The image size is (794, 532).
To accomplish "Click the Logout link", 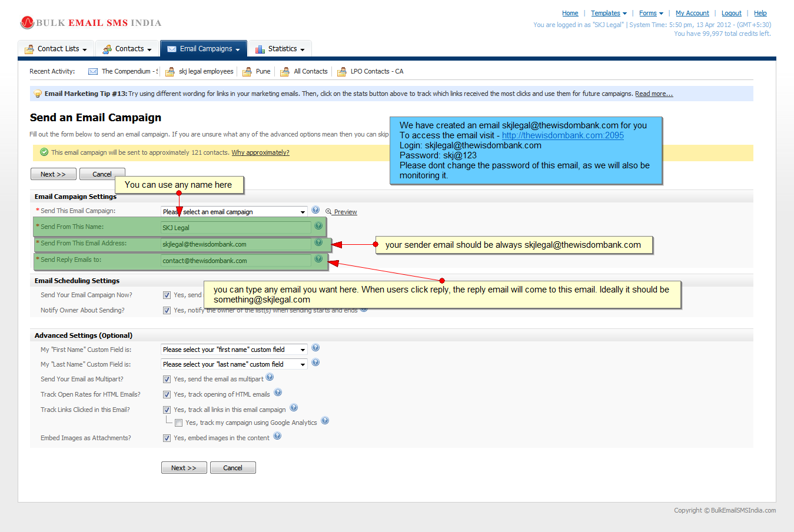I will pyautogui.click(x=732, y=13).
